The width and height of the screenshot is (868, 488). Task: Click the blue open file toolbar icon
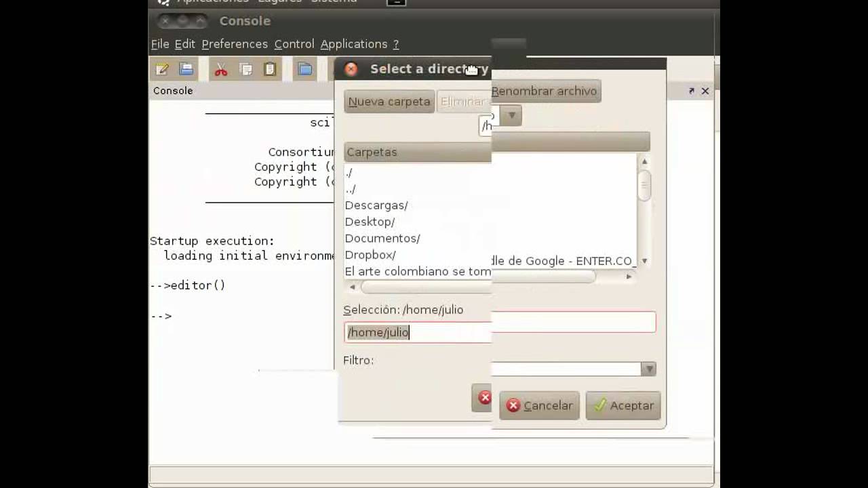click(x=186, y=69)
